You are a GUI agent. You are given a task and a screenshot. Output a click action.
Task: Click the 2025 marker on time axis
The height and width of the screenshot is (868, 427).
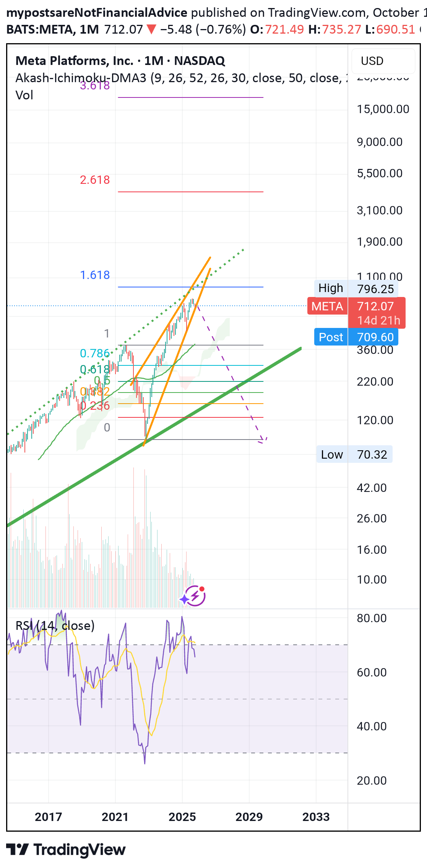[x=182, y=817]
